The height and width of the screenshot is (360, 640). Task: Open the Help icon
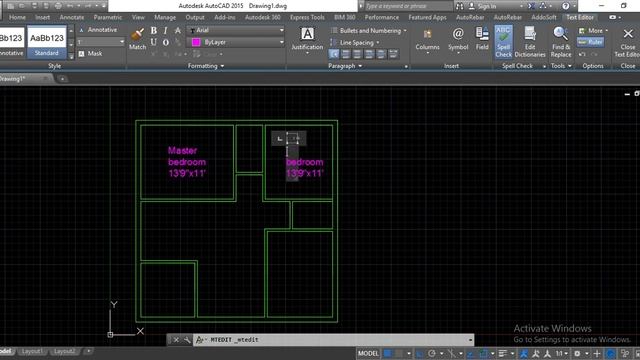(565, 6)
